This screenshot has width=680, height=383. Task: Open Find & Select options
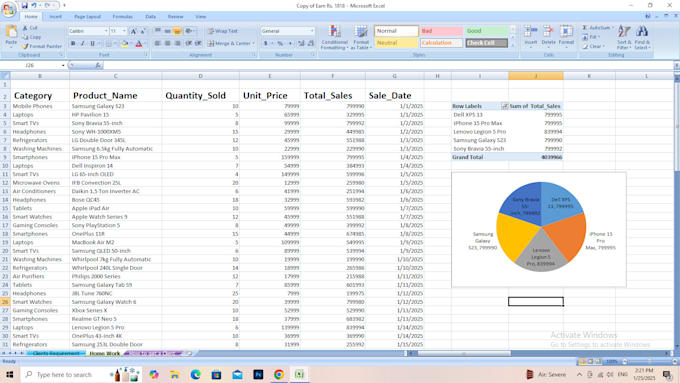coord(642,37)
